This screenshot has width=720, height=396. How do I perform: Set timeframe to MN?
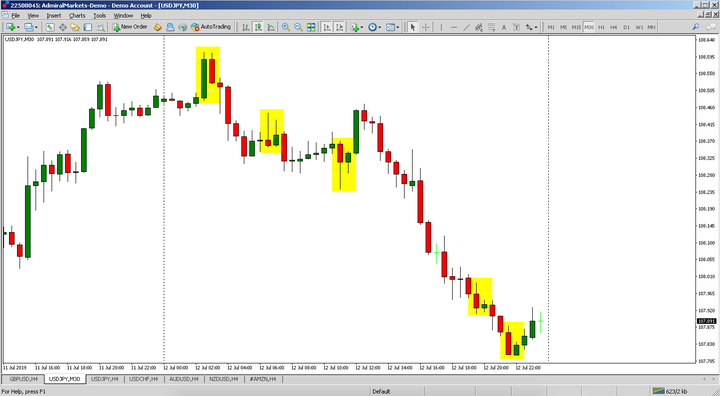click(651, 27)
